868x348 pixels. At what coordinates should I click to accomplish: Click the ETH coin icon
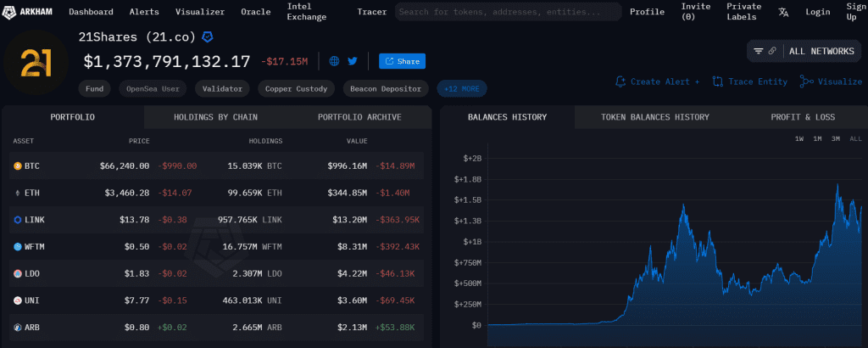[17, 193]
